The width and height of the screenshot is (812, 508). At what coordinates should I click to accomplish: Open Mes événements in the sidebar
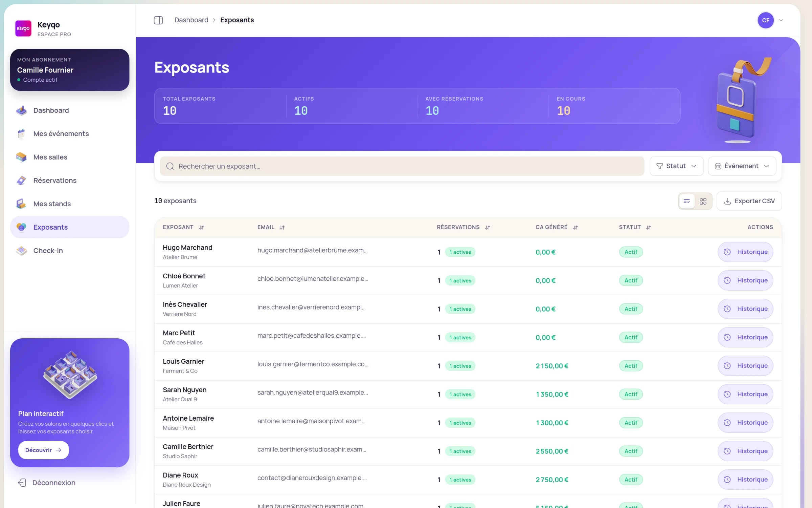point(70,134)
